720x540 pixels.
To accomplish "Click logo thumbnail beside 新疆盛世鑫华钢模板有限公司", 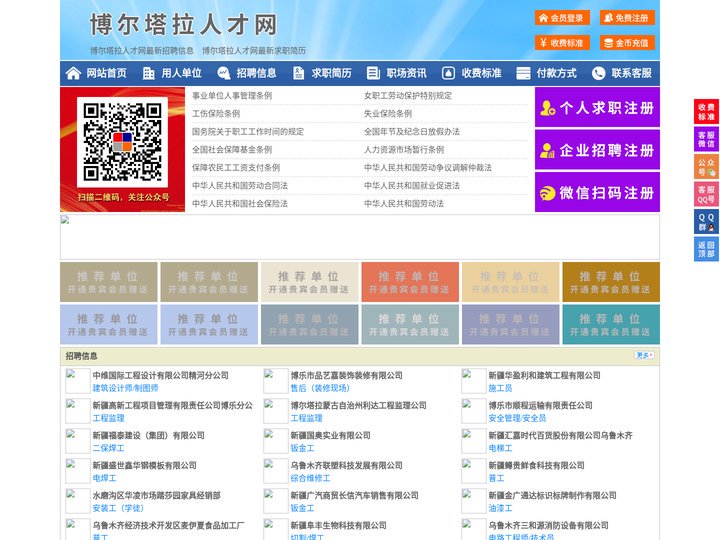I will coord(78,471).
